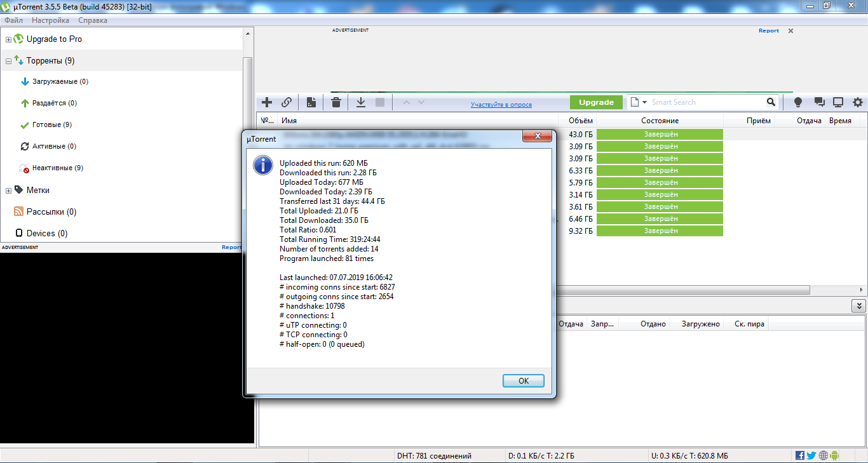
Task: Click the lightbulb icon in toolbar
Action: click(x=798, y=102)
